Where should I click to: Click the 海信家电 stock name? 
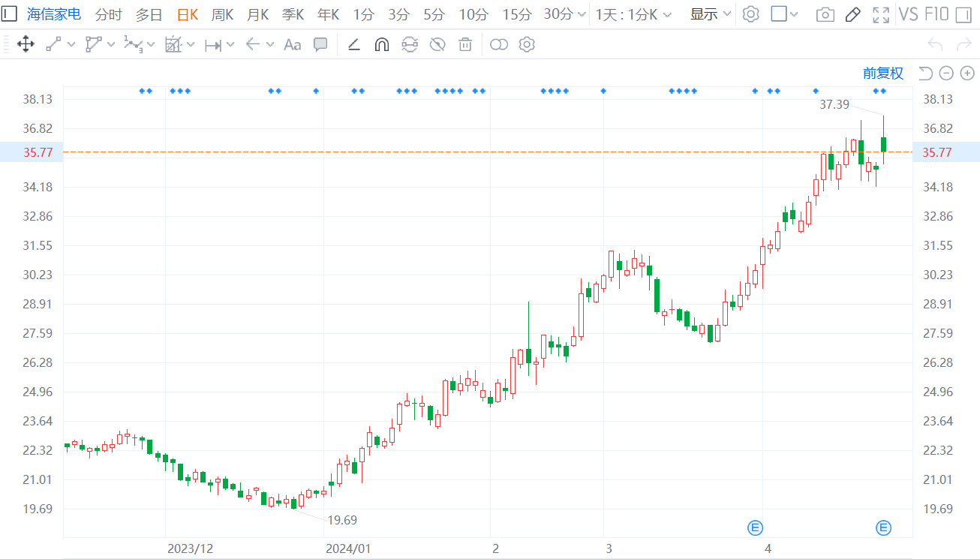(x=54, y=14)
